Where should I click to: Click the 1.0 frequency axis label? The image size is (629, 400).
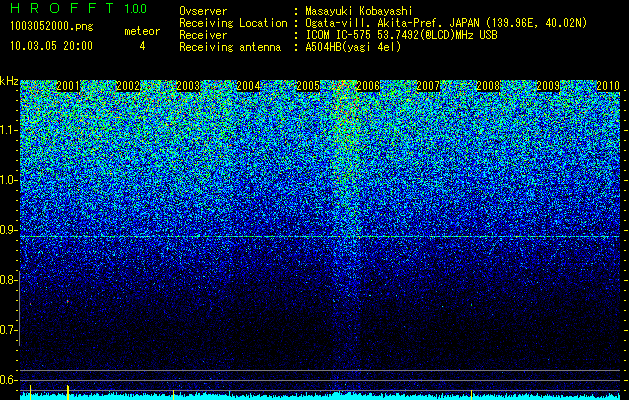8,180
